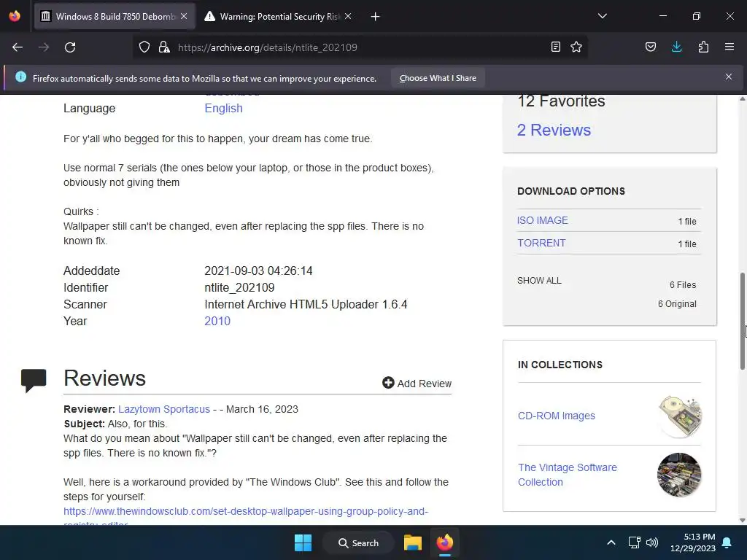Reload the current page
Image resolution: width=747 pixels, height=560 pixels.
[x=70, y=47]
